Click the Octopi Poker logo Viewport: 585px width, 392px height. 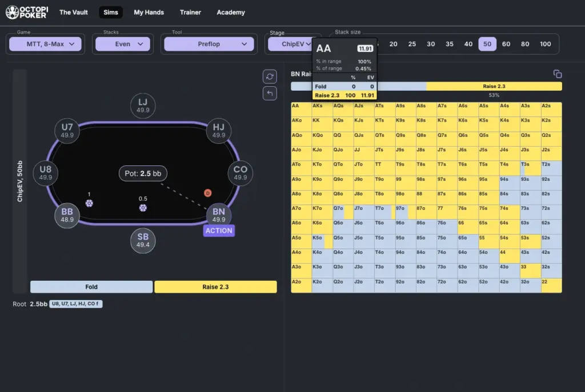(x=27, y=13)
